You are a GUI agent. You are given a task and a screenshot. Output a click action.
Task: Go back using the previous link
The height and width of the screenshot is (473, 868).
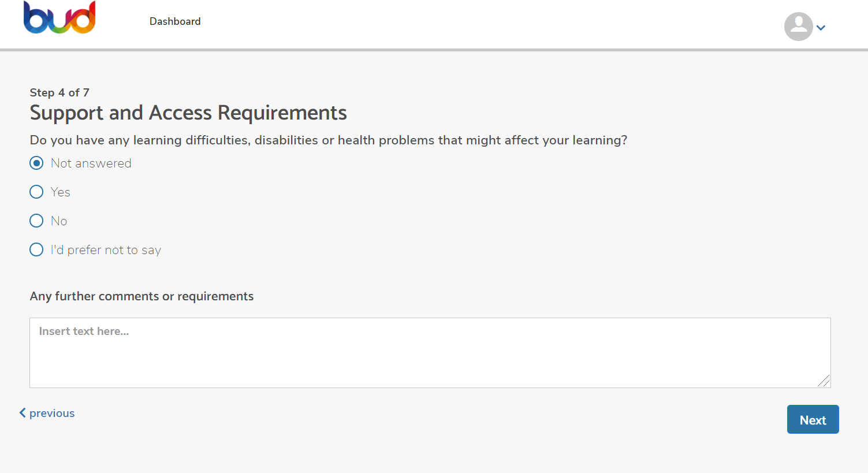pos(51,413)
